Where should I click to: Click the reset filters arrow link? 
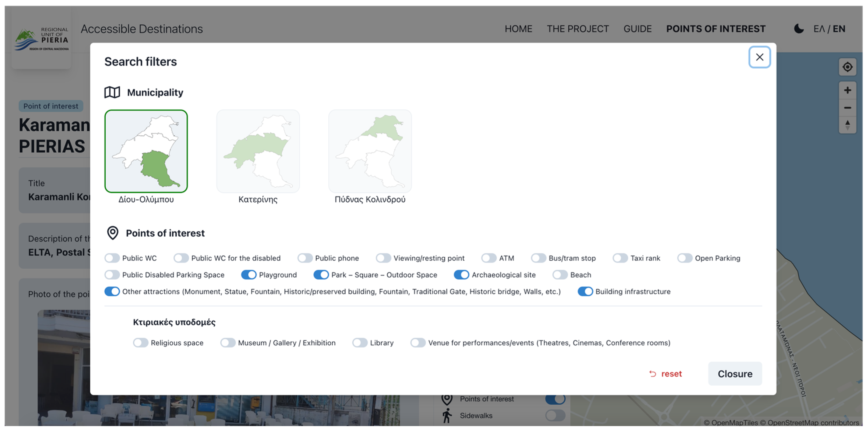click(x=665, y=374)
